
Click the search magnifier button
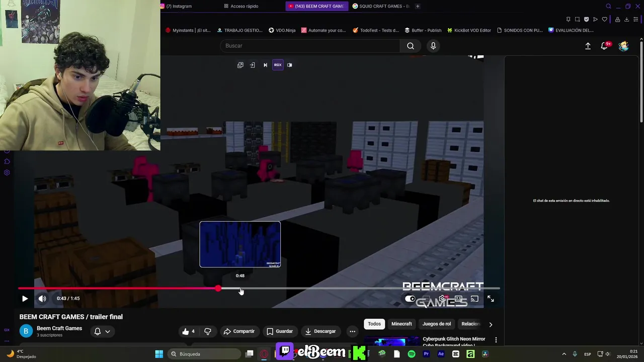click(x=411, y=46)
